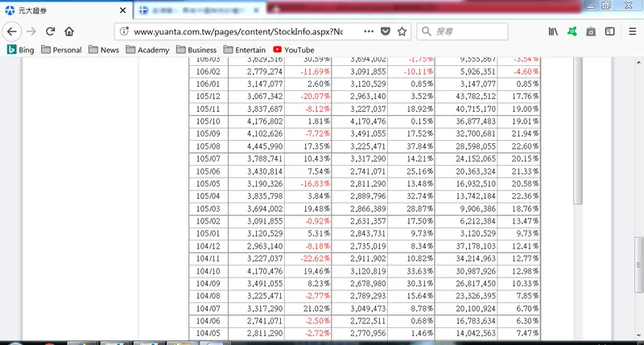Select the 105/09 date cell

[208, 133]
